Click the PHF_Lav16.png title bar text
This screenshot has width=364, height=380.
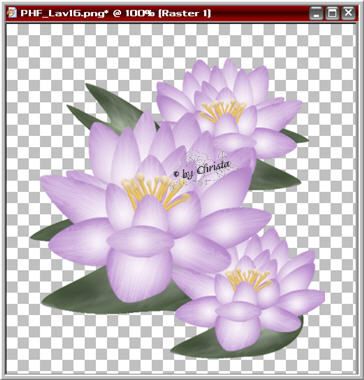pyautogui.click(x=116, y=13)
